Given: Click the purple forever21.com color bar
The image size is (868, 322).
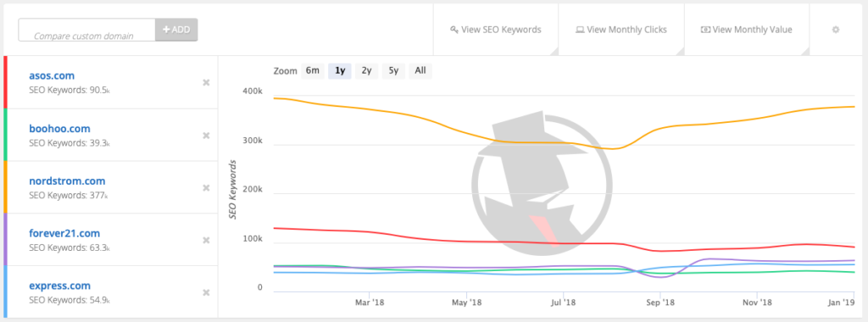Looking at the screenshot, I should pyautogui.click(x=5, y=240).
